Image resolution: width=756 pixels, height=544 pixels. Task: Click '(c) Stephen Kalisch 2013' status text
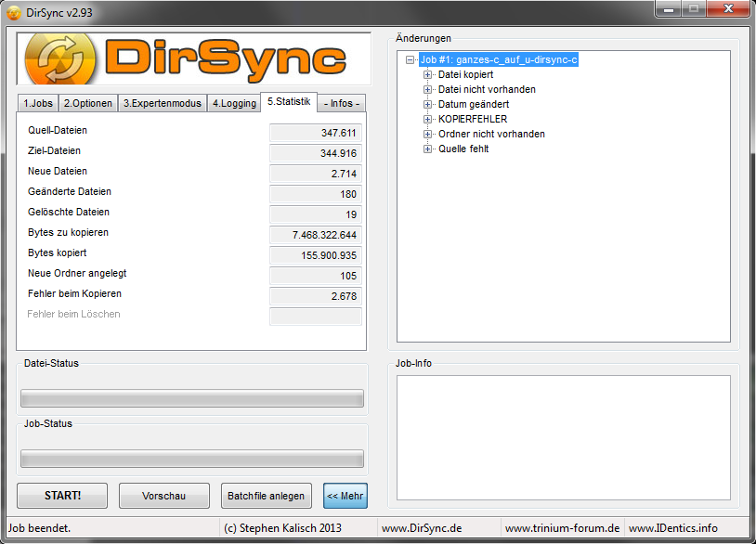click(x=282, y=528)
